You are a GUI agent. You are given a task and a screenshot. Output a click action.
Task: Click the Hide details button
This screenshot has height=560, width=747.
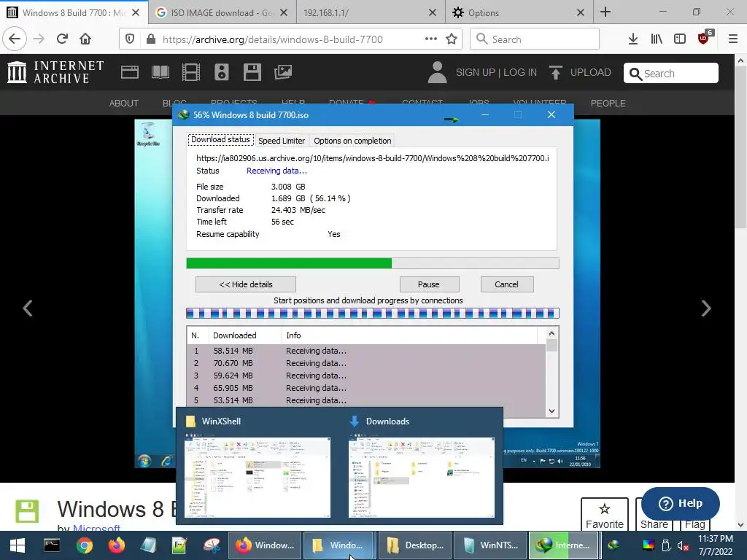246,284
